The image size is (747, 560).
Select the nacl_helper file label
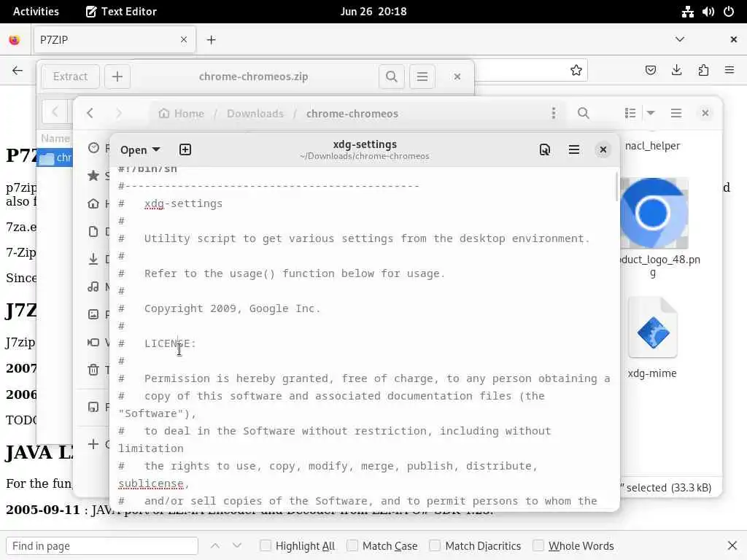point(652,146)
